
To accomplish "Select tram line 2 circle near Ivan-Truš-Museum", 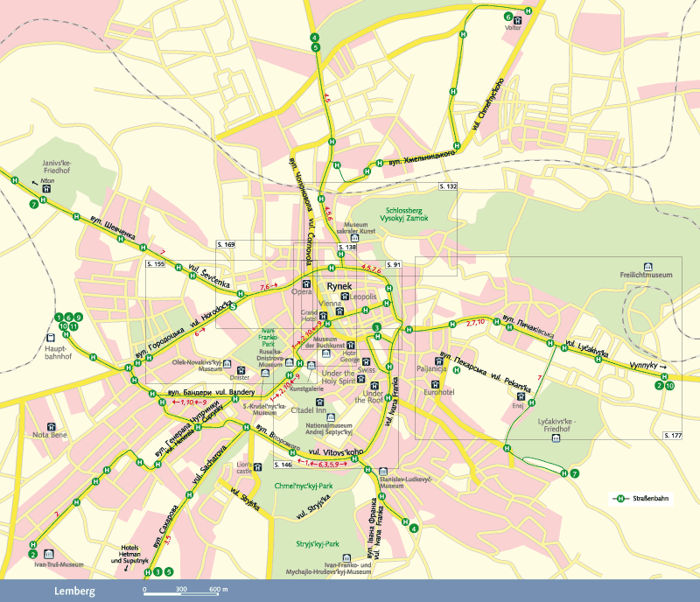I will tap(32, 555).
